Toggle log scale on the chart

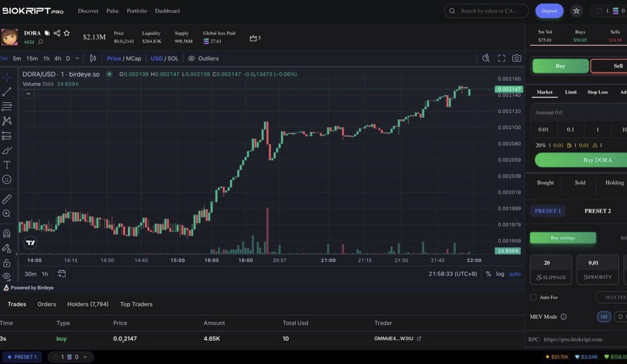(x=500, y=274)
